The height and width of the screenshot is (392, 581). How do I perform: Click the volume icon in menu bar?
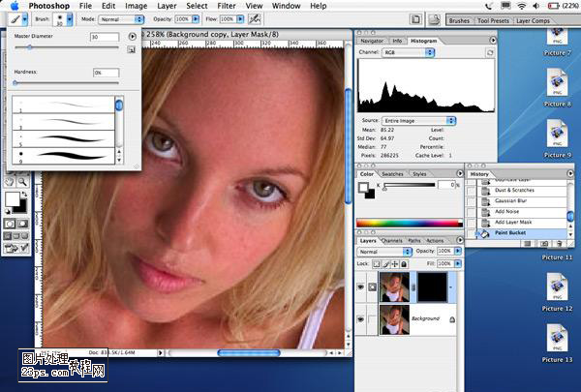pos(536,6)
